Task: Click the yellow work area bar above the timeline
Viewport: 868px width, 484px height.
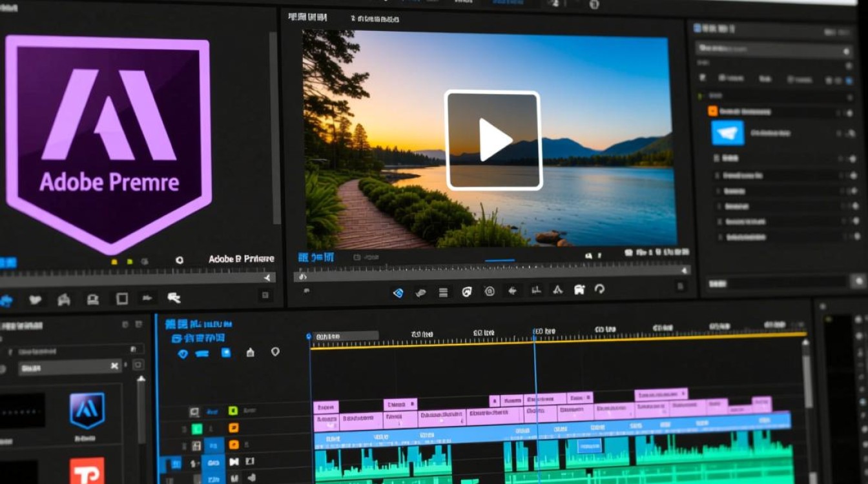Action: click(559, 341)
